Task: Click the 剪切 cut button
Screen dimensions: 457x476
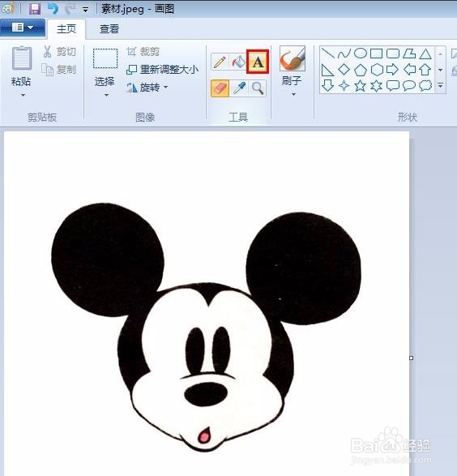Action: (x=59, y=52)
